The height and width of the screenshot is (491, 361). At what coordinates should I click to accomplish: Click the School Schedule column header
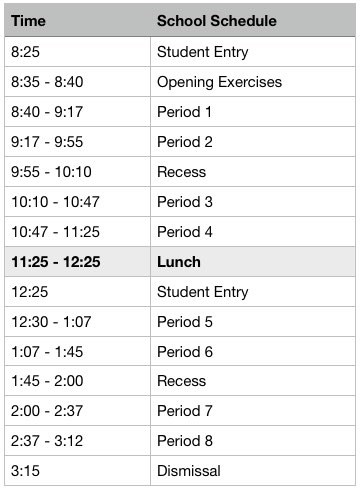click(253, 21)
